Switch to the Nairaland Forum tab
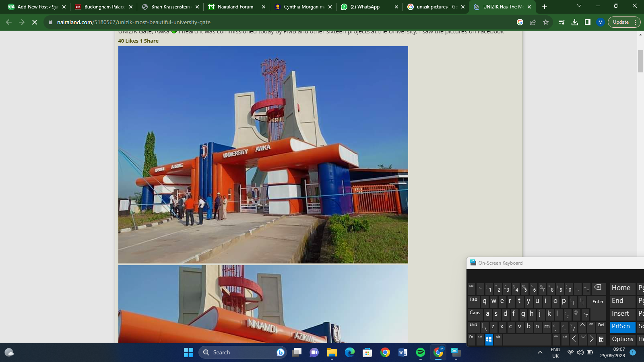Screen dimensions: 644x362 coord(235,7)
